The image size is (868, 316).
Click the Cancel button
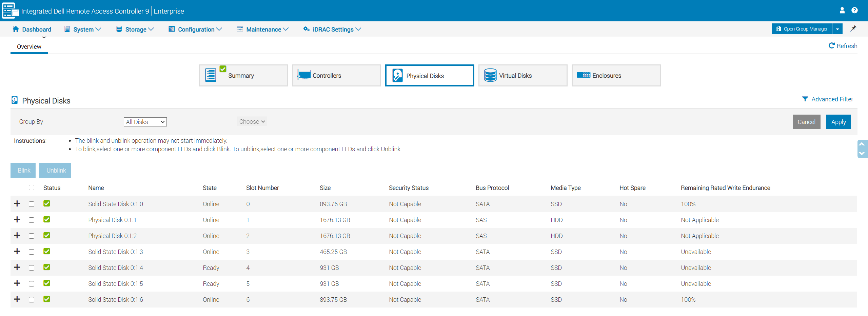click(806, 122)
